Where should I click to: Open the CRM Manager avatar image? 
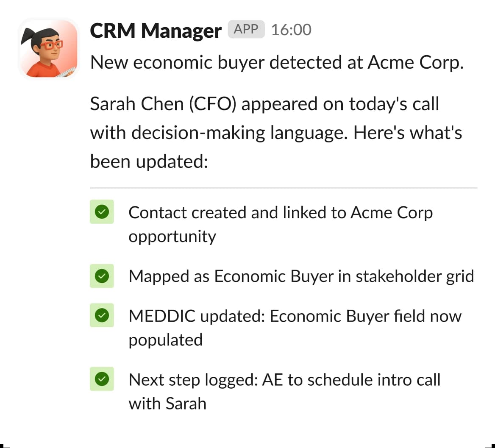tap(49, 49)
